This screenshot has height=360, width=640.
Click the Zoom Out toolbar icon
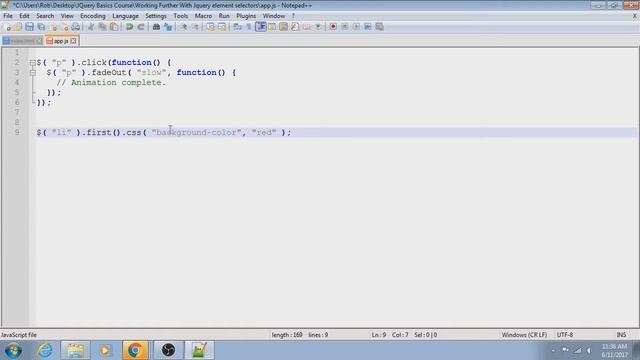pyautogui.click(x=195, y=27)
